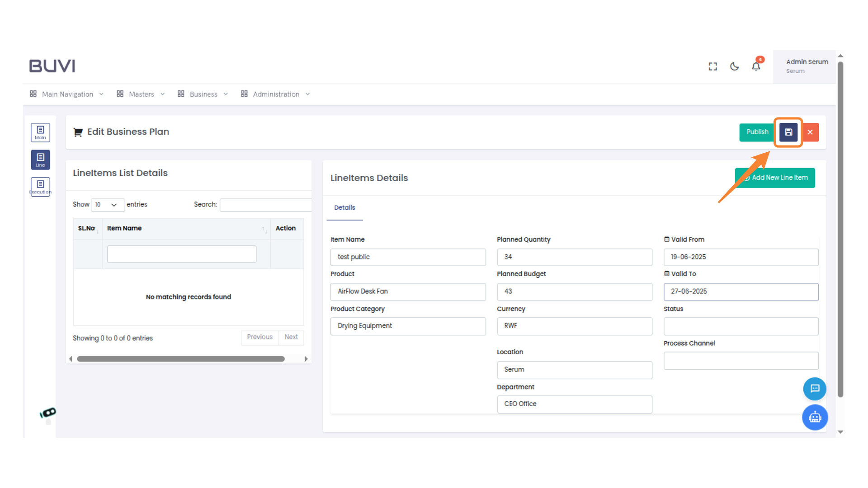This screenshot has height=488, width=868.
Task: Open Show entries count dropdown
Action: 107,205
